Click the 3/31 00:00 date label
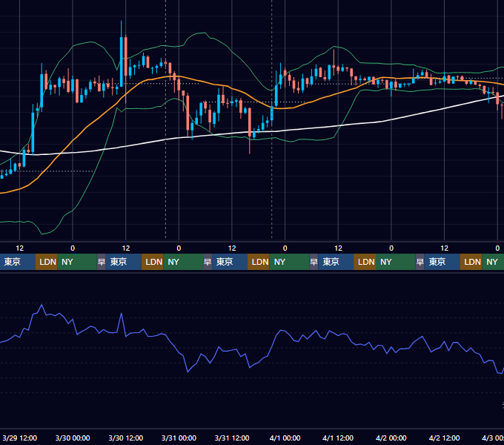The width and height of the screenshot is (504, 445). 179,438
